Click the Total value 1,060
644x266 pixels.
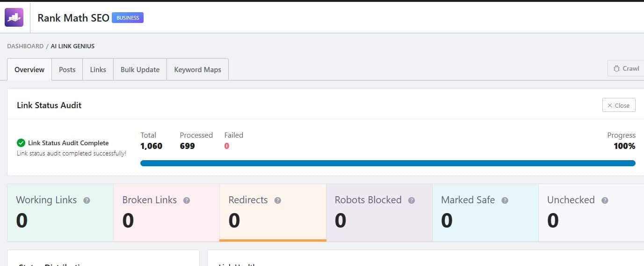(152, 146)
